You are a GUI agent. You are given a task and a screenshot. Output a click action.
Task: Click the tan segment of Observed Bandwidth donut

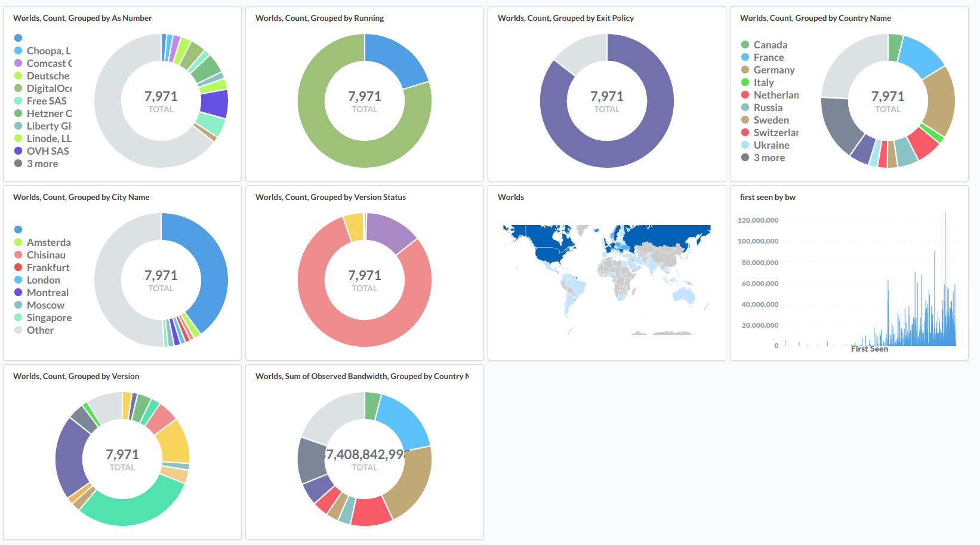pos(412,484)
